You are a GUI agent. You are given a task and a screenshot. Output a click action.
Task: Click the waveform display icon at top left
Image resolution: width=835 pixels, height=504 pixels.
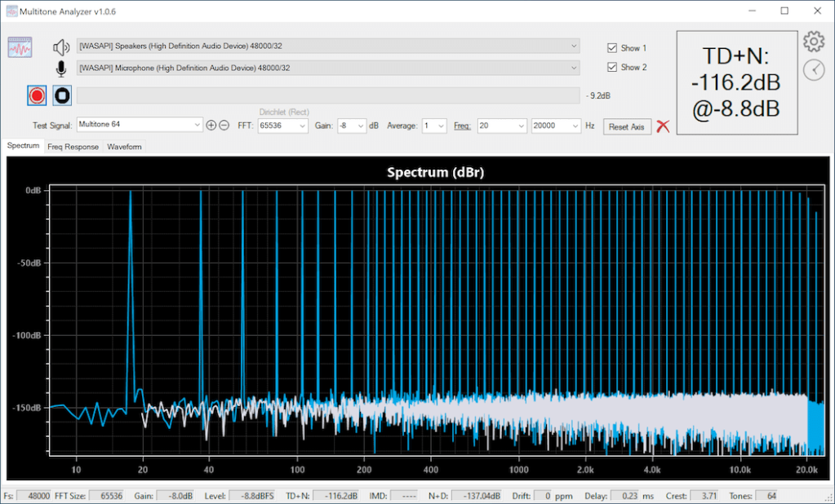(20, 47)
